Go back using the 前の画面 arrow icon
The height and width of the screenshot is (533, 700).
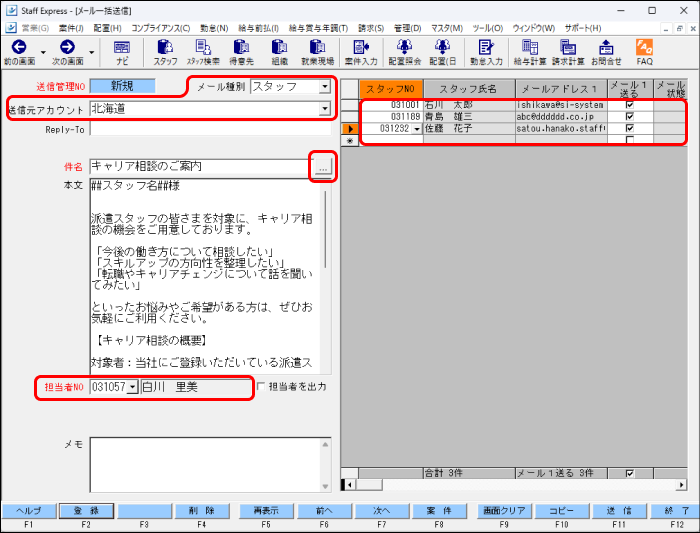pos(19,47)
